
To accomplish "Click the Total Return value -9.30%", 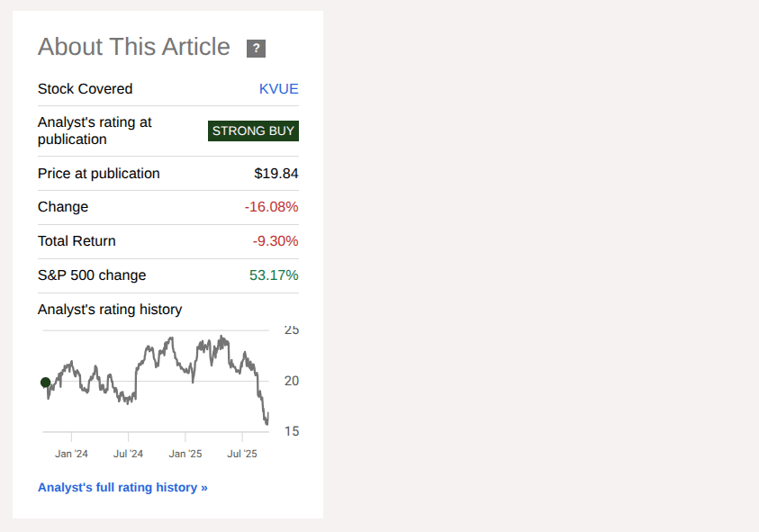I will click(276, 240).
